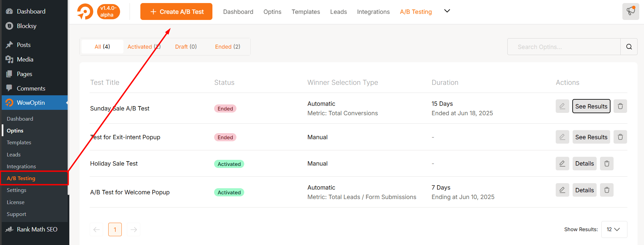This screenshot has height=245, width=644.
Task: Edit A/B Test for Welcome Popup
Action: click(x=562, y=190)
